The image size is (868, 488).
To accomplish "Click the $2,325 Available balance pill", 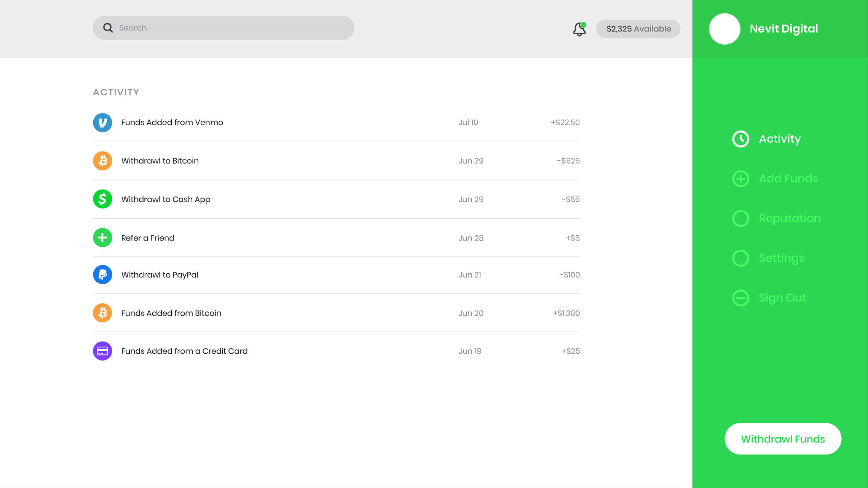I will (x=638, y=29).
